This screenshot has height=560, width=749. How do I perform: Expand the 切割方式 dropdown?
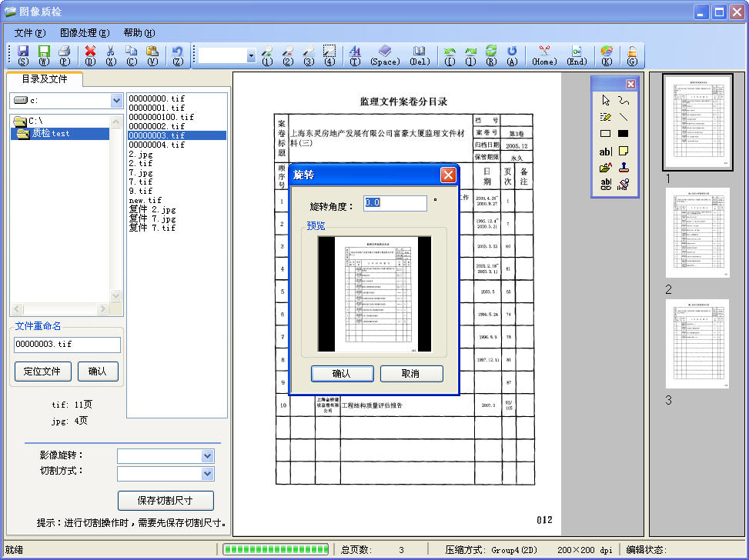tap(207, 474)
